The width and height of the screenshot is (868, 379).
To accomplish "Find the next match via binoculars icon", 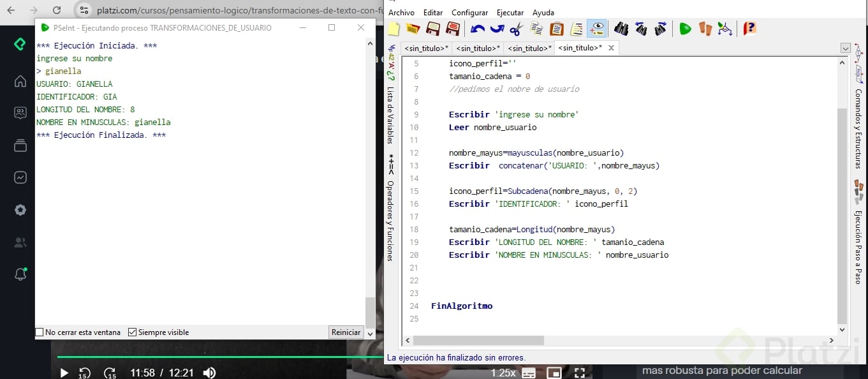I will [660, 29].
